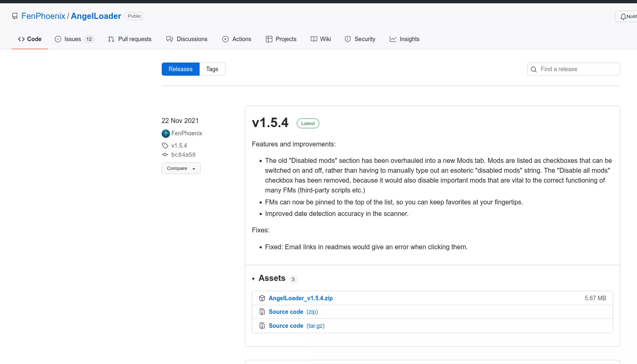
Task: Click the v1.5.4 tag icon
Action: [x=165, y=146]
